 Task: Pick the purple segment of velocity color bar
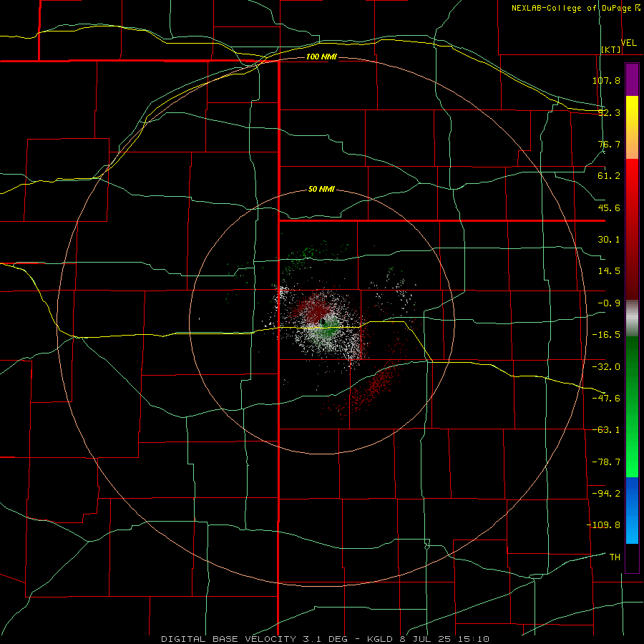(632, 79)
